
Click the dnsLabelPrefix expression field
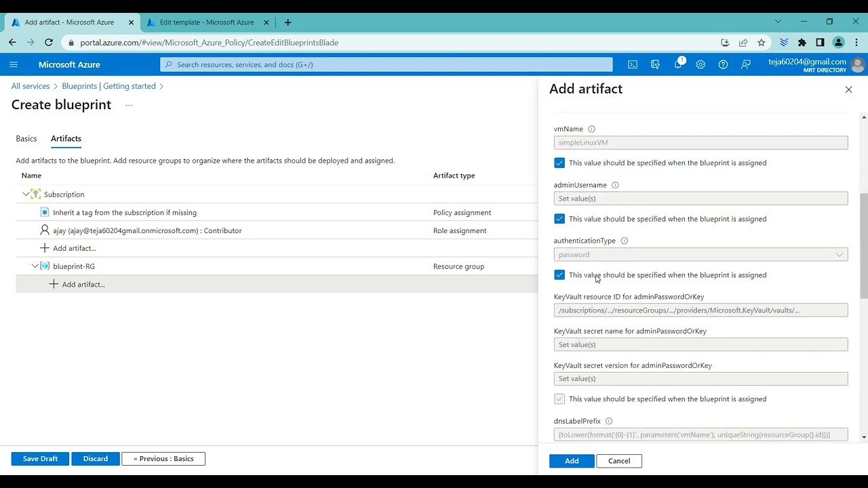point(701,434)
